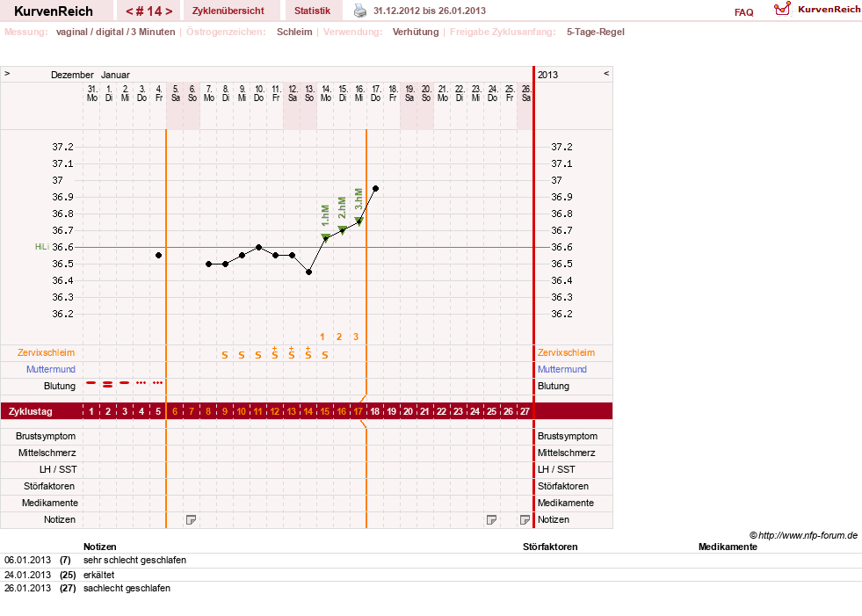Go to previous cycle with < arrow

(129, 11)
